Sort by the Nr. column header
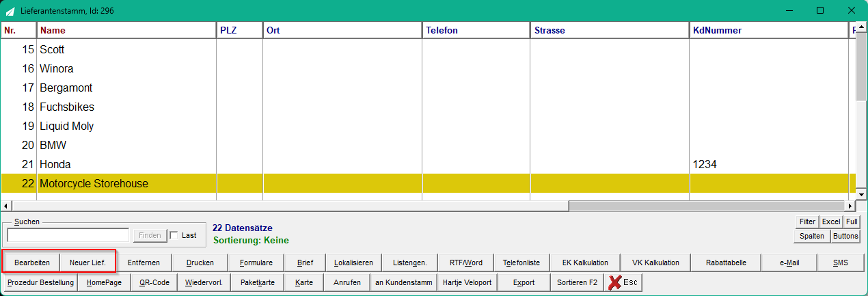Viewport: 868px width, 296px height. tap(18, 31)
